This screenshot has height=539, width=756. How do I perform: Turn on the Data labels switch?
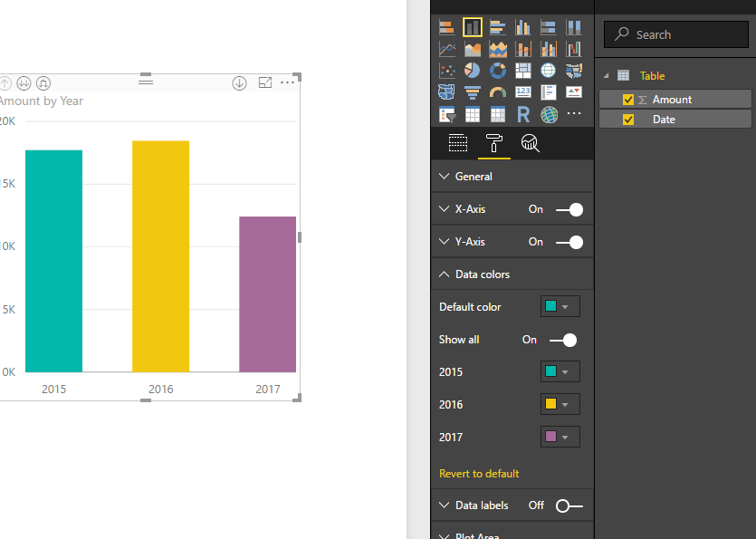point(569,506)
